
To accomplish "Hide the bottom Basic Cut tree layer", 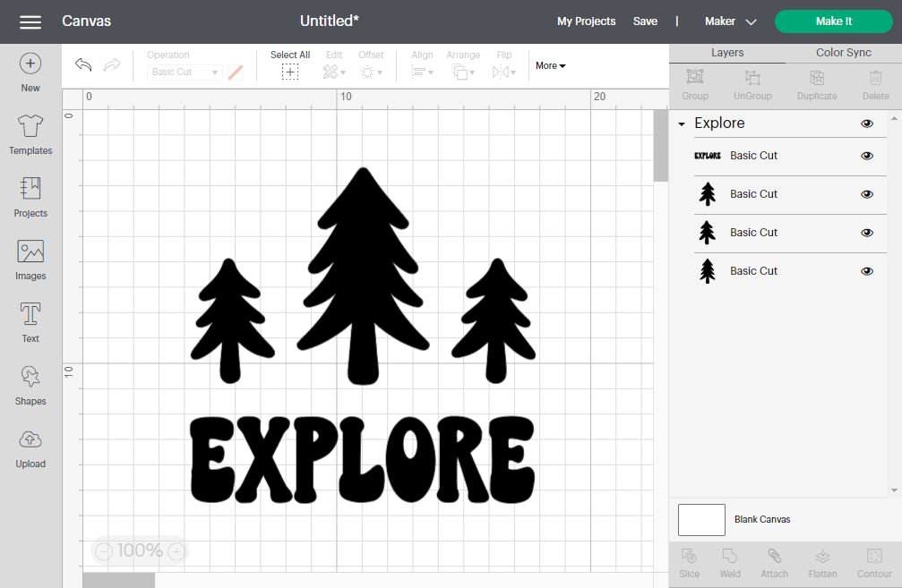I will 866,270.
